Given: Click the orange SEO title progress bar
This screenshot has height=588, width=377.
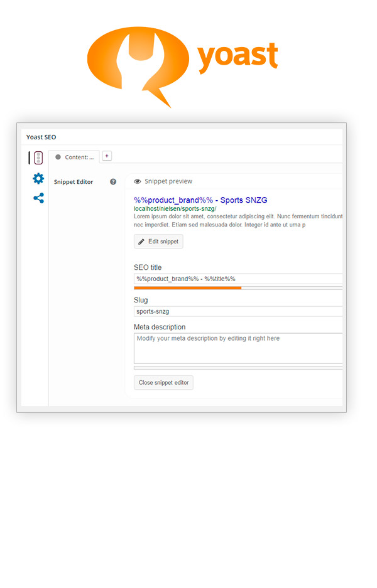Looking at the screenshot, I should click(x=188, y=288).
